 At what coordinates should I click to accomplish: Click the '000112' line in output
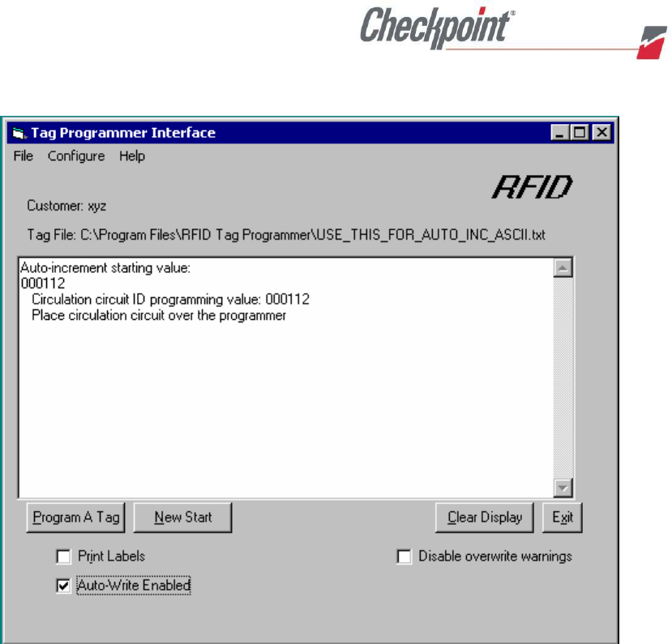(43, 284)
